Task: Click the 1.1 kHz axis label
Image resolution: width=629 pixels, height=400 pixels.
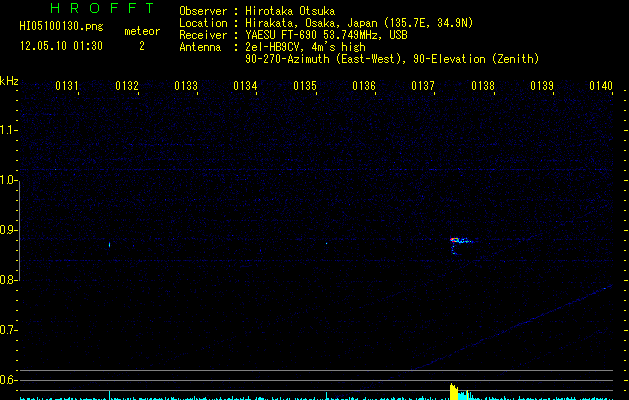Action: [8, 130]
